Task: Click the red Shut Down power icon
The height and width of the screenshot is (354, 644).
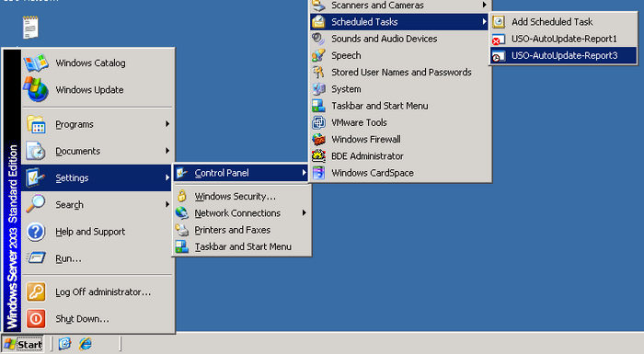Action: point(36,319)
